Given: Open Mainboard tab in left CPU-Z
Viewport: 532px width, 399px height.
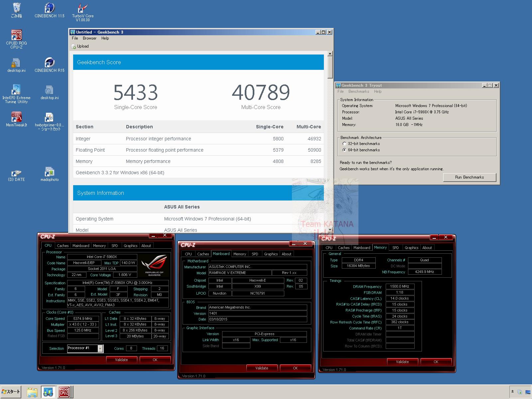Looking at the screenshot, I should [x=81, y=246].
